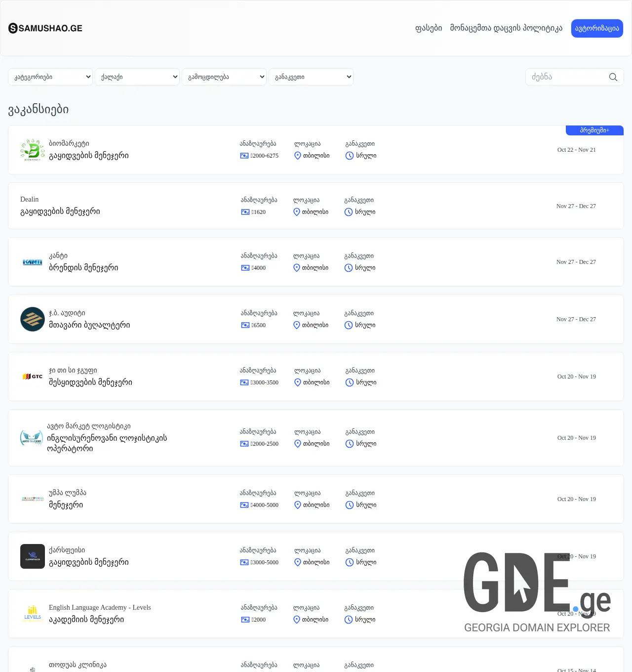The image size is (632, 672).
Task: Open the Biomarket გაყიდვების მენეჯერი vacancy
Action: pos(89,155)
